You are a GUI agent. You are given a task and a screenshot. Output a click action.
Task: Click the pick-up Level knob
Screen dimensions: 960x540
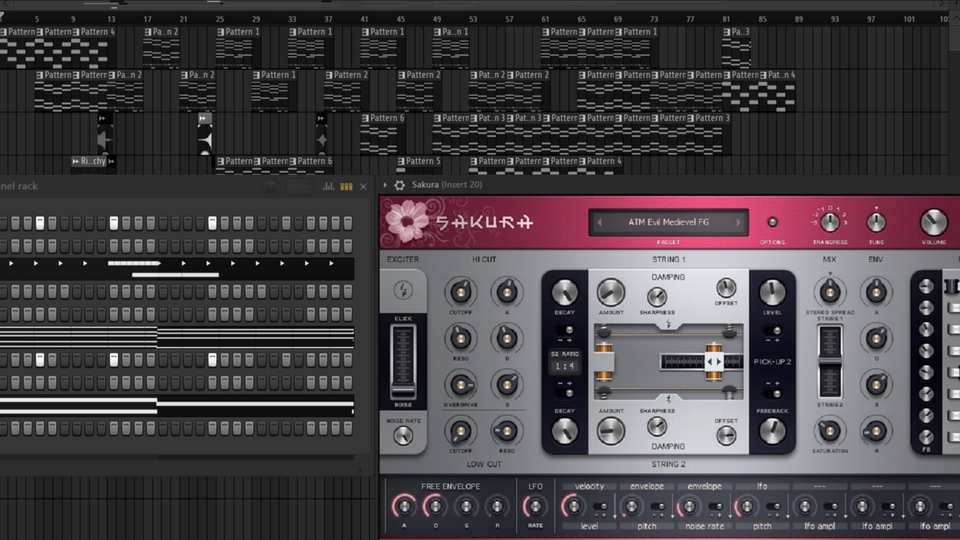pyautogui.click(x=772, y=293)
